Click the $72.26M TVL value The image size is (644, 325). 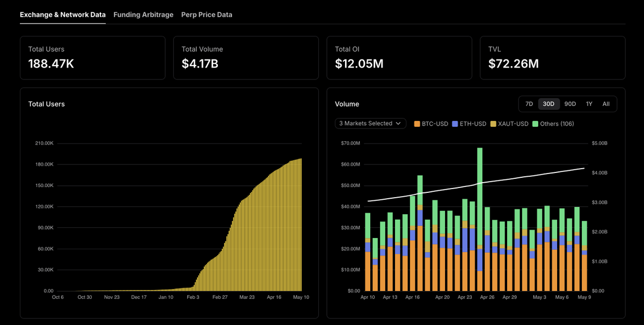(514, 64)
